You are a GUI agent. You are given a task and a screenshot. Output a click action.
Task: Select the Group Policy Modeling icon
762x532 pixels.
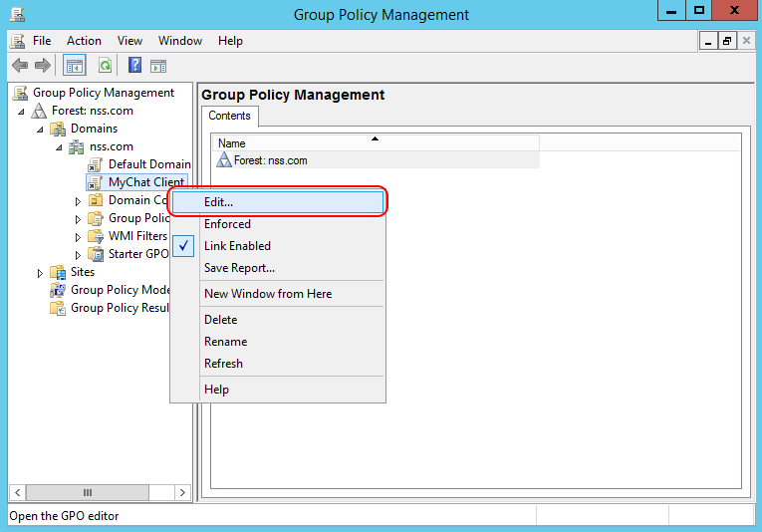(x=59, y=290)
